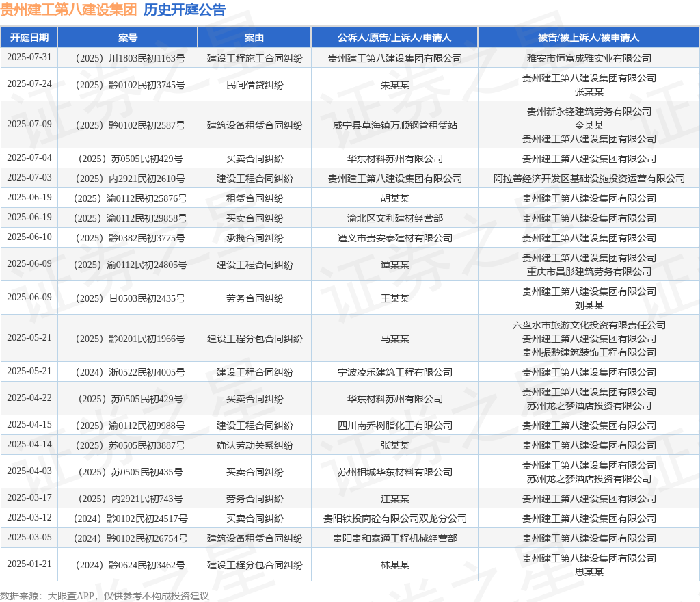The width and height of the screenshot is (700, 602).
Task: Click the 公诉人/原告/上诉人/申请人 header
Action: tap(394, 37)
